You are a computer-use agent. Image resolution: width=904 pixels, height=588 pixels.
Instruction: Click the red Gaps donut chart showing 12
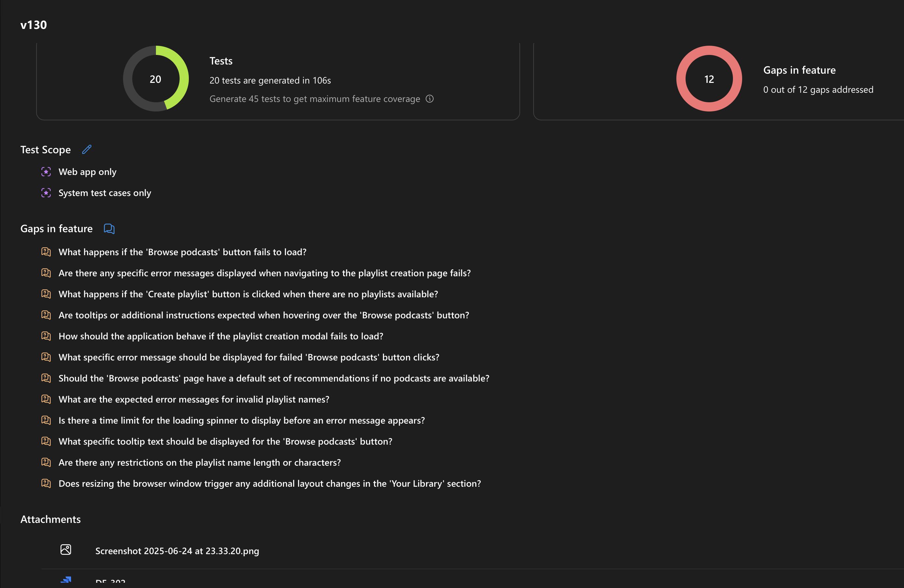pos(709,79)
